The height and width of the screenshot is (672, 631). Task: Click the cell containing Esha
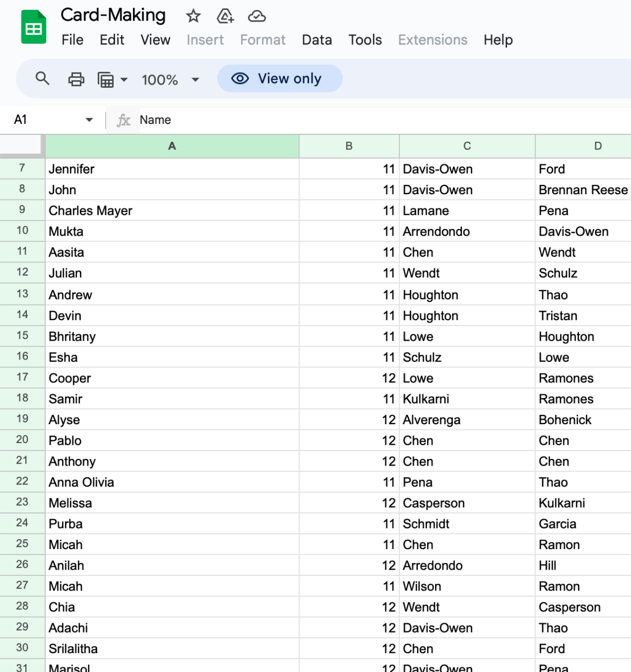point(172,357)
